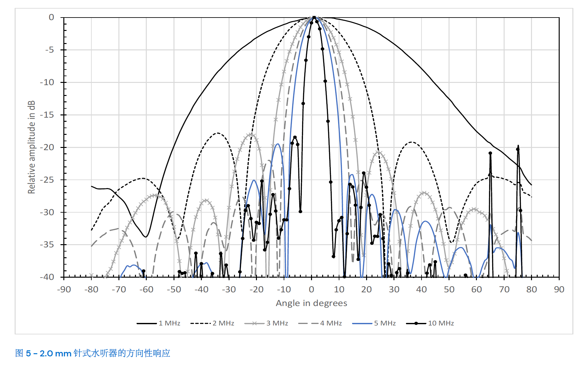588x365 pixels.
Task: Click the "Angle in degrees" axis title
Action: [x=311, y=303]
